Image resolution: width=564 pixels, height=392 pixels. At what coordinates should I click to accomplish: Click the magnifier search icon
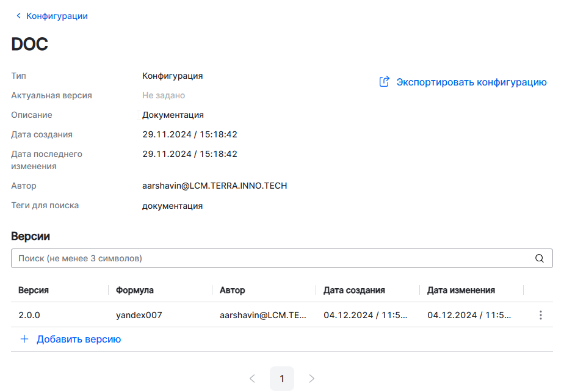coord(540,258)
